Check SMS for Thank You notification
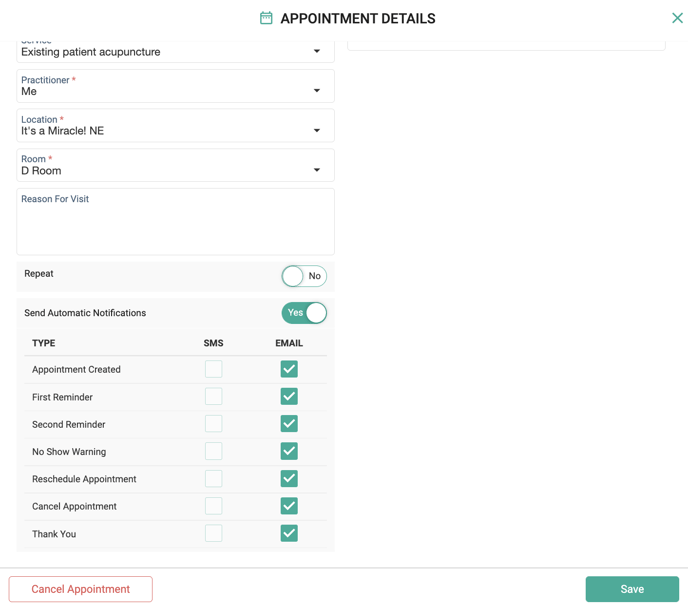Screen dimensions: 688x606 pyautogui.click(x=213, y=534)
